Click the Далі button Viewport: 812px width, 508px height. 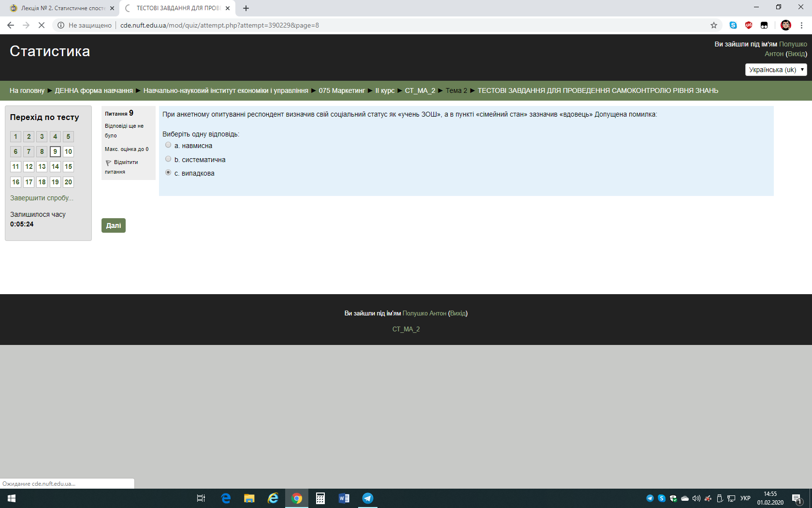coord(114,225)
